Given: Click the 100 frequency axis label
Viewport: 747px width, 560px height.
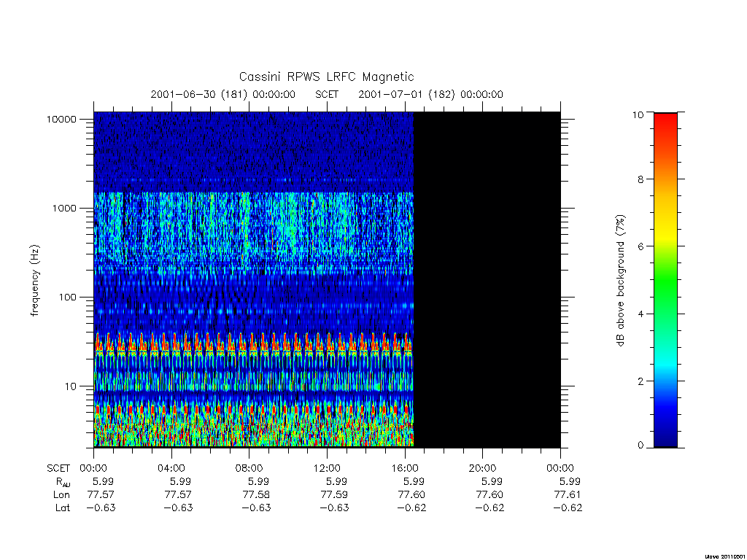Looking at the screenshot, I should click(x=67, y=297).
